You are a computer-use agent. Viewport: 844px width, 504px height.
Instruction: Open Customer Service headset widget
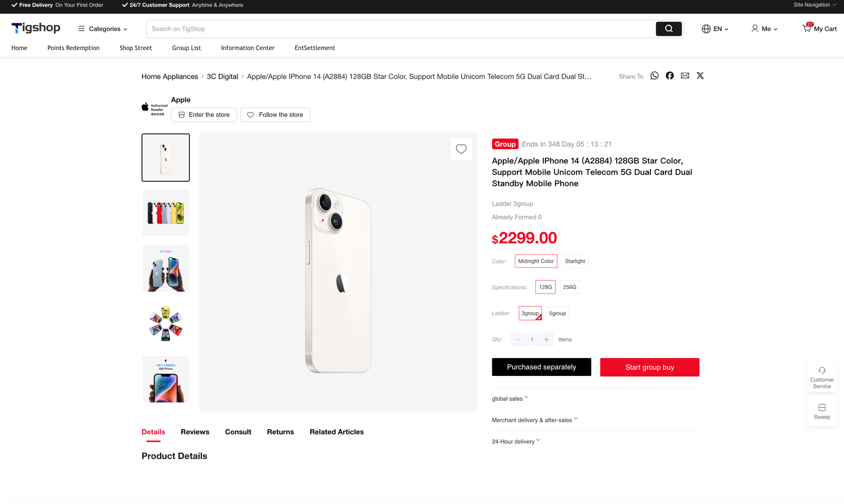(822, 377)
